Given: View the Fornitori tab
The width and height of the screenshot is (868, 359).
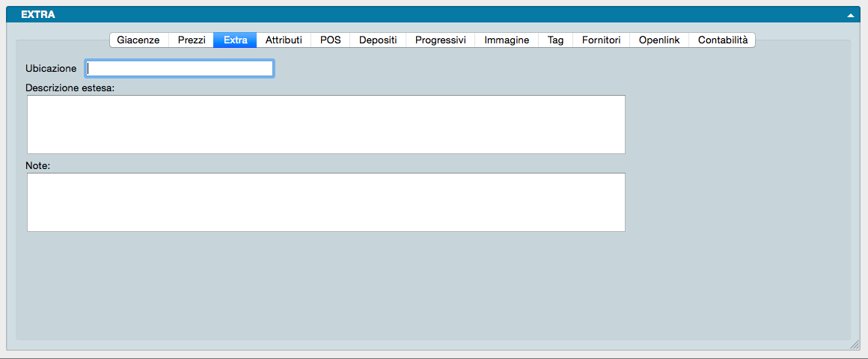Looking at the screenshot, I should coord(601,40).
